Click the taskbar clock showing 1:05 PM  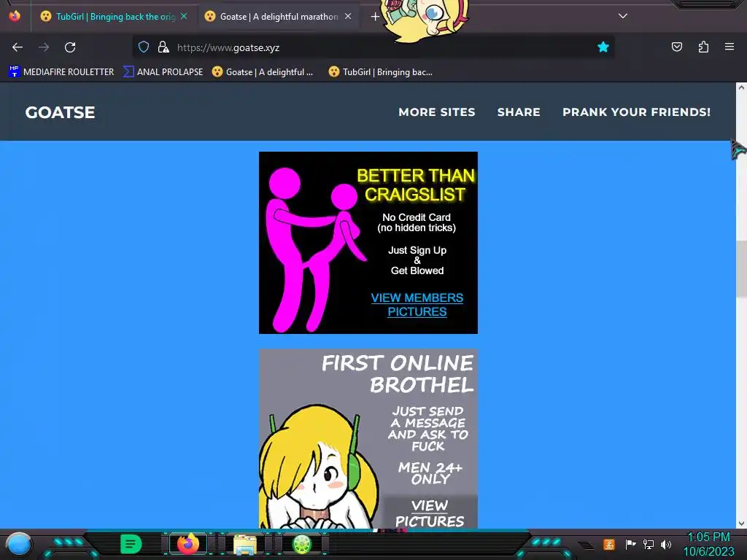[x=708, y=544]
